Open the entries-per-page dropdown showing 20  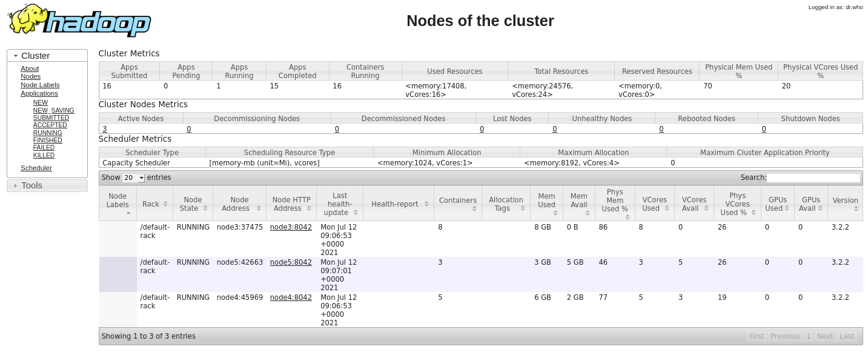click(133, 177)
